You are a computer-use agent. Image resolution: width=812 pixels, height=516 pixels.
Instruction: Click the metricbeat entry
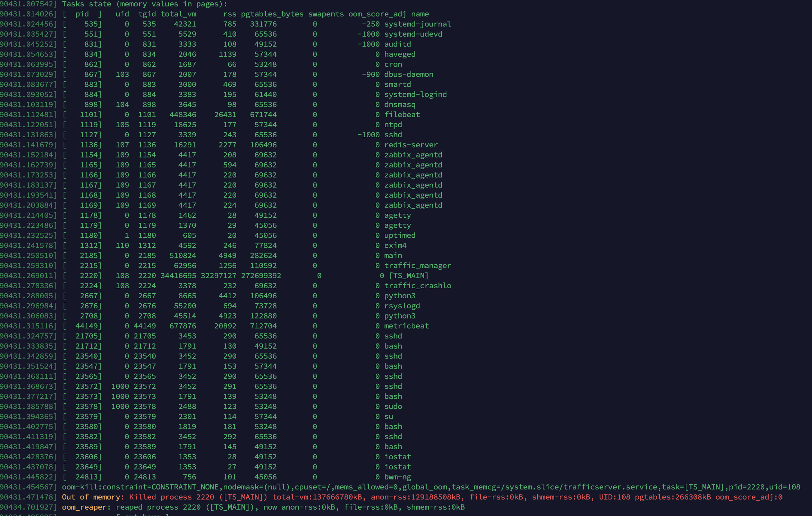[x=407, y=325]
